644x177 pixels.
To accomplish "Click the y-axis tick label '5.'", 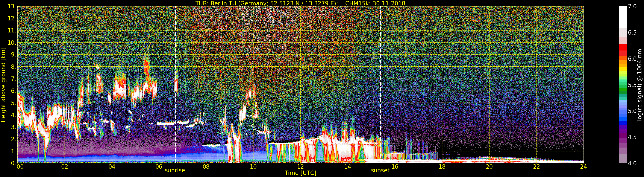I will (x=13, y=103).
